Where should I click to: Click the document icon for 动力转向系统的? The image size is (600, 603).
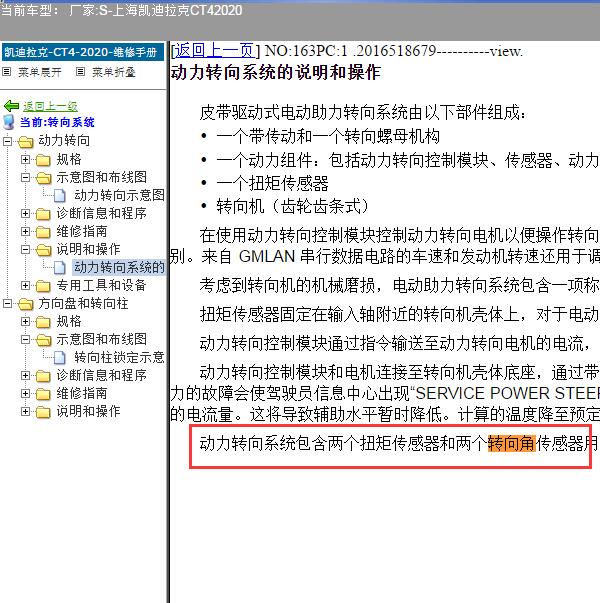tap(60, 267)
